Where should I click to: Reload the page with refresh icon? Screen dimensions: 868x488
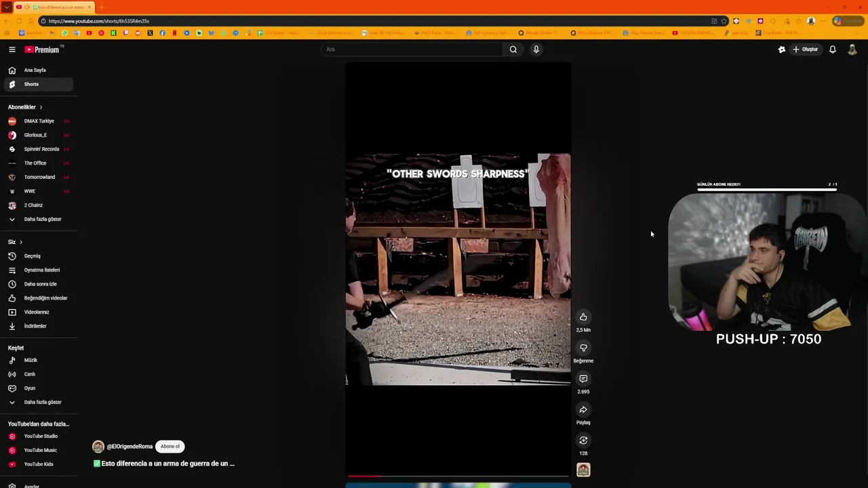19,21
